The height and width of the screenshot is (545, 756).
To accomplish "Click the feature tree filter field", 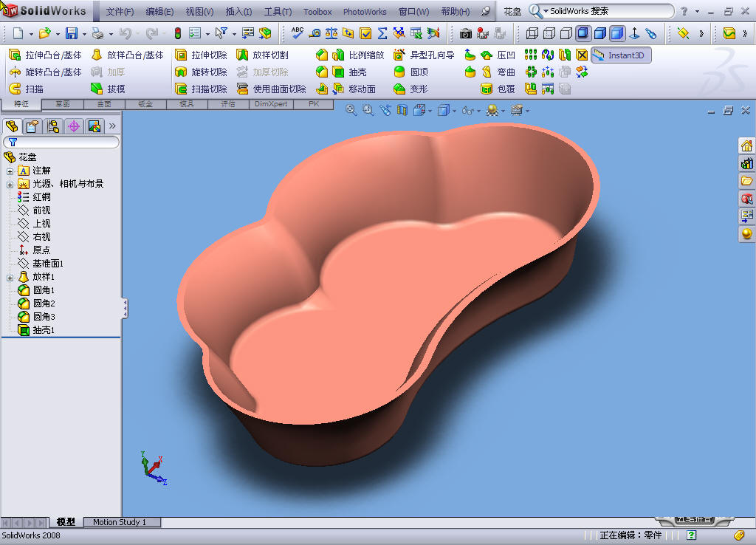I will (61, 142).
